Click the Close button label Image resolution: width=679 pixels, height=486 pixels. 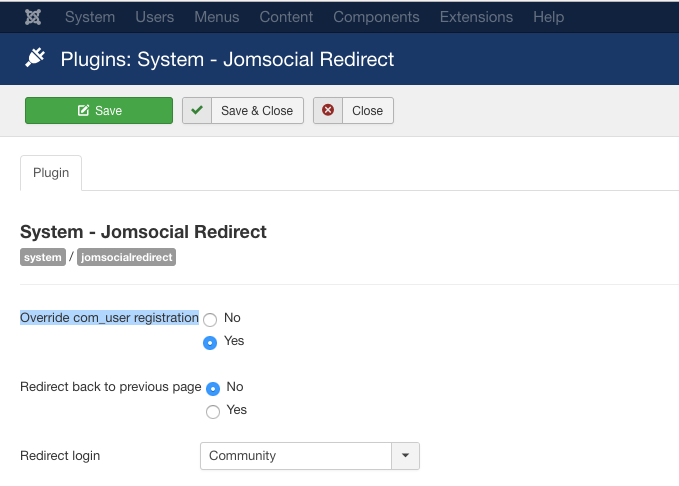[368, 110]
